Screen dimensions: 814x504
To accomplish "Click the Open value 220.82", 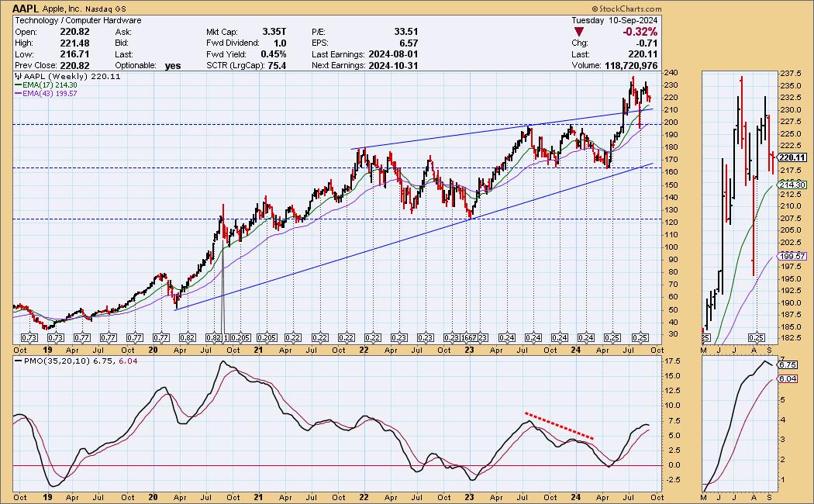I will coord(74,32).
